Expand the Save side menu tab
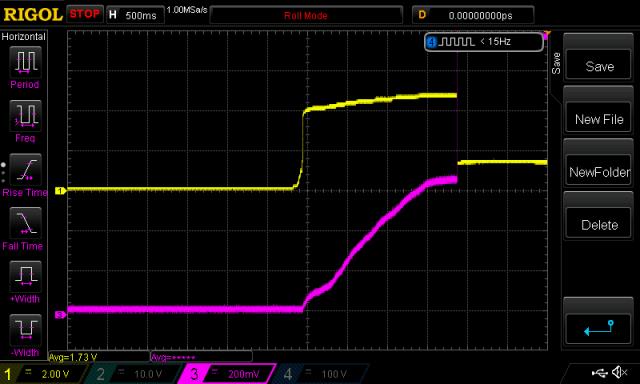Image resolution: width=640 pixels, height=384 pixels. point(556,63)
